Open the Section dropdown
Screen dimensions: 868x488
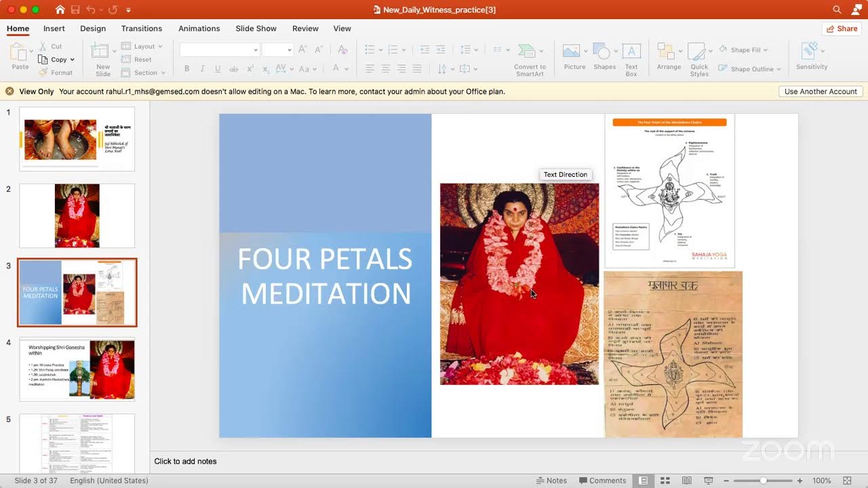pyautogui.click(x=143, y=73)
